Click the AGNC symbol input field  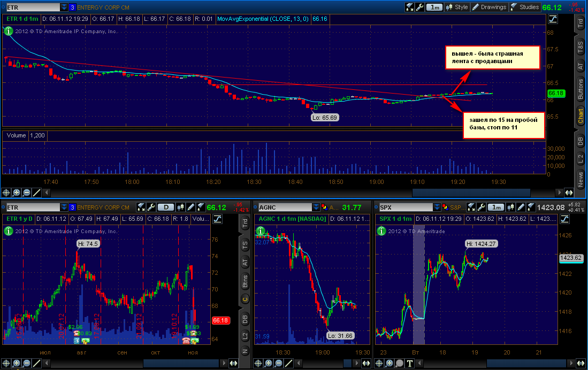tap(285, 207)
